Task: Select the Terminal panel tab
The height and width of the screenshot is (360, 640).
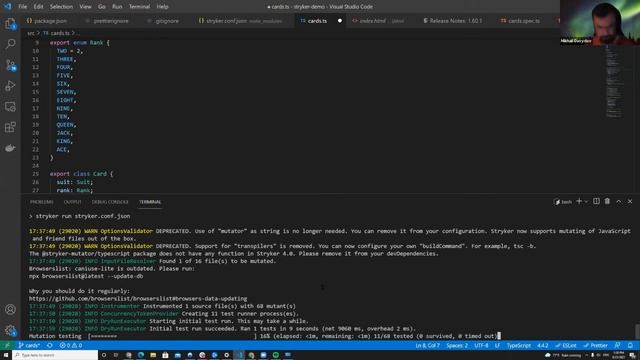Action: 150,202
